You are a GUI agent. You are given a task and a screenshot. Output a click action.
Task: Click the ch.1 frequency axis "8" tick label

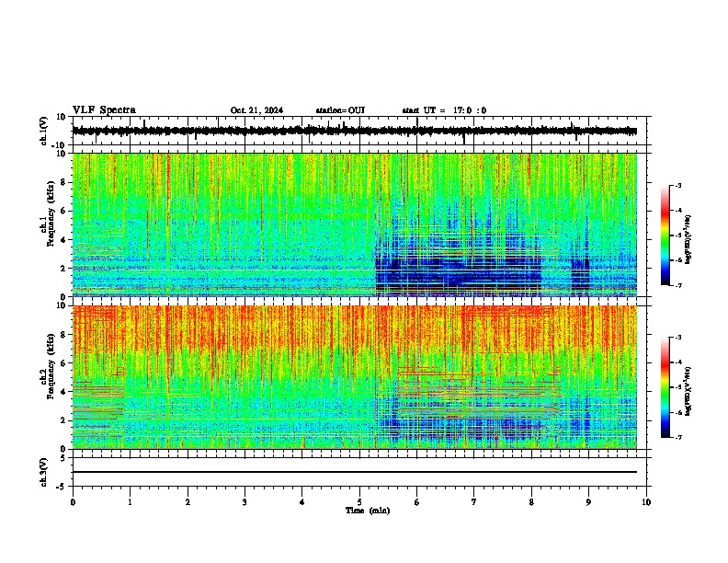point(63,182)
